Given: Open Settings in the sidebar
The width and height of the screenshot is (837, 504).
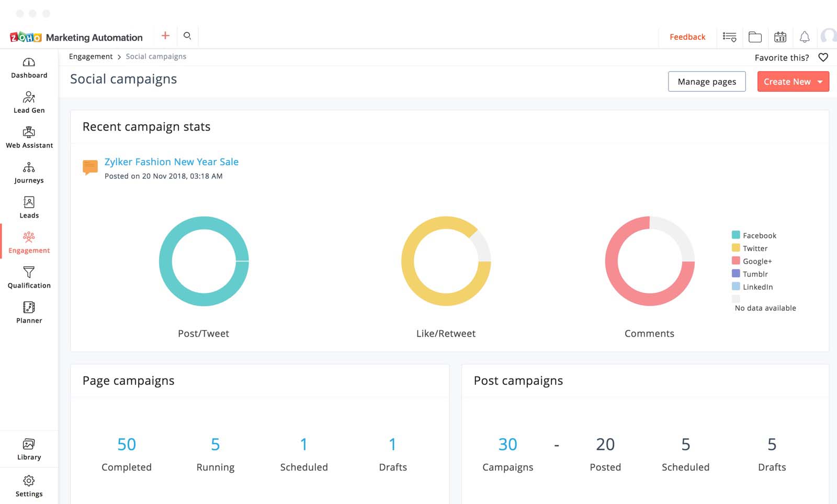Looking at the screenshot, I should [x=29, y=486].
